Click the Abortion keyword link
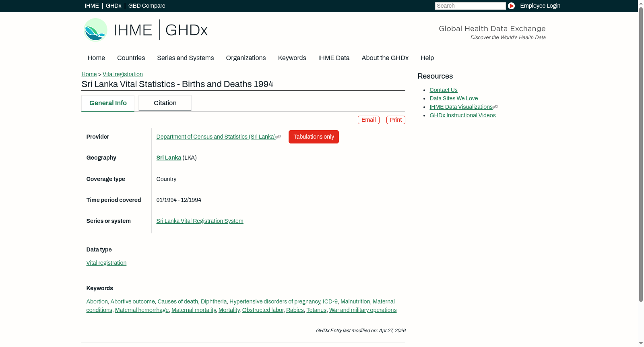644x347 pixels. [97, 301]
